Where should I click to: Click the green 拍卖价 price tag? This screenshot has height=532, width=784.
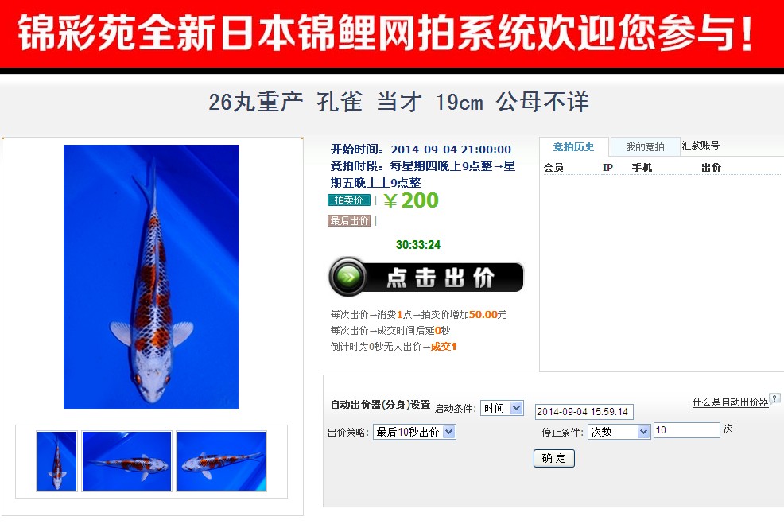349,200
